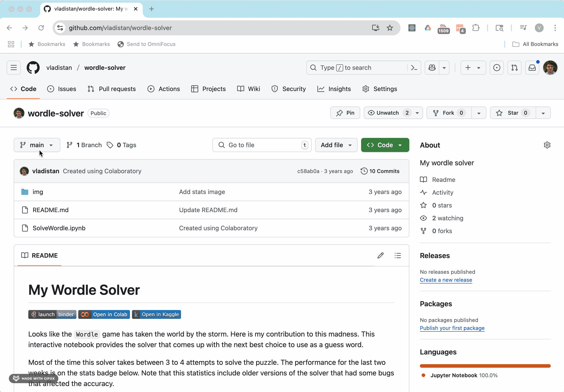Viewport: 564px width, 392px height.
Task: Fork the repository
Action: tap(449, 113)
